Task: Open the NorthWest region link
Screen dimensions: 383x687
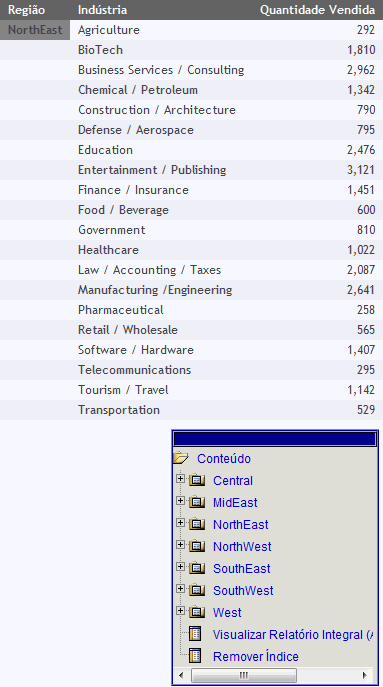Action: (242, 546)
